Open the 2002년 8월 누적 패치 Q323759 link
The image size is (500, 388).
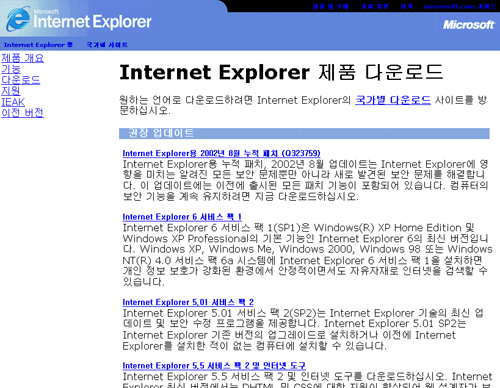coord(221,153)
